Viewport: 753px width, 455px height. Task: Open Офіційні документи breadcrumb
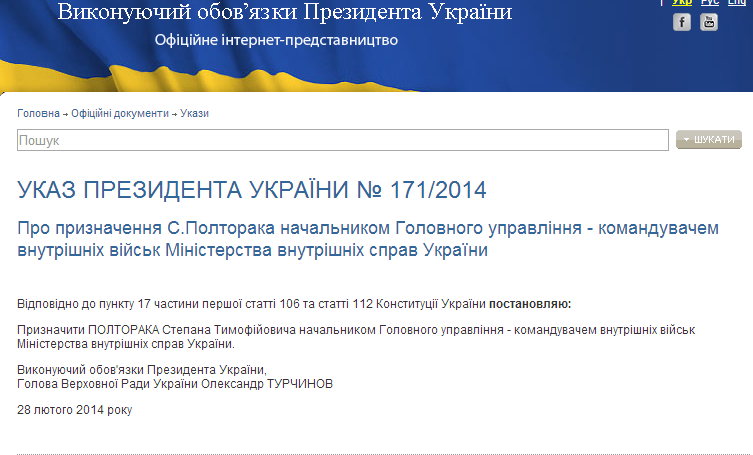pyautogui.click(x=120, y=113)
